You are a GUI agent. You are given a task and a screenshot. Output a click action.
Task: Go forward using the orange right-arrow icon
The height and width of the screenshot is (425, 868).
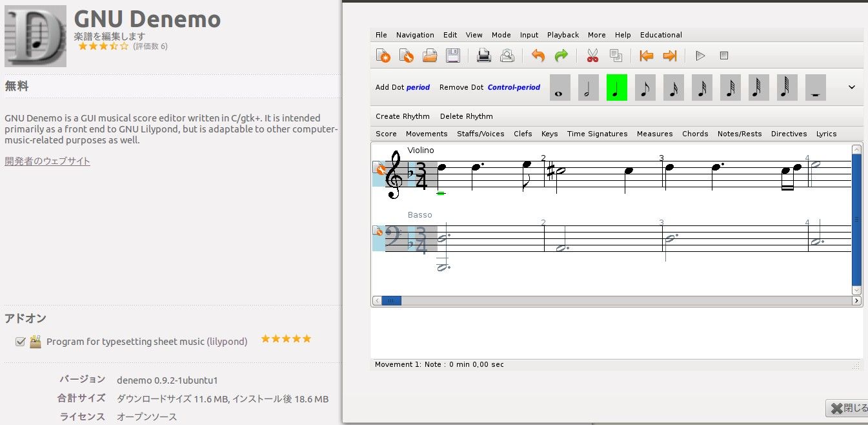pos(670,56)
